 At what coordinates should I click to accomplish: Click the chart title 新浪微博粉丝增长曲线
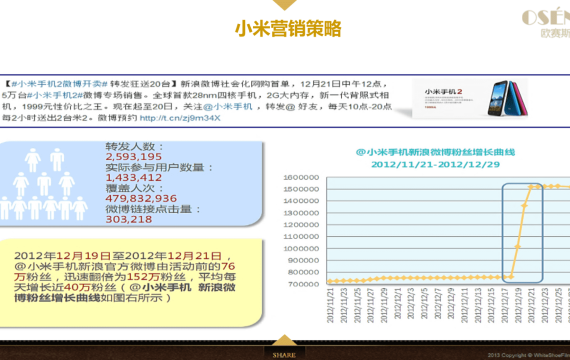[x=435, y=152]
